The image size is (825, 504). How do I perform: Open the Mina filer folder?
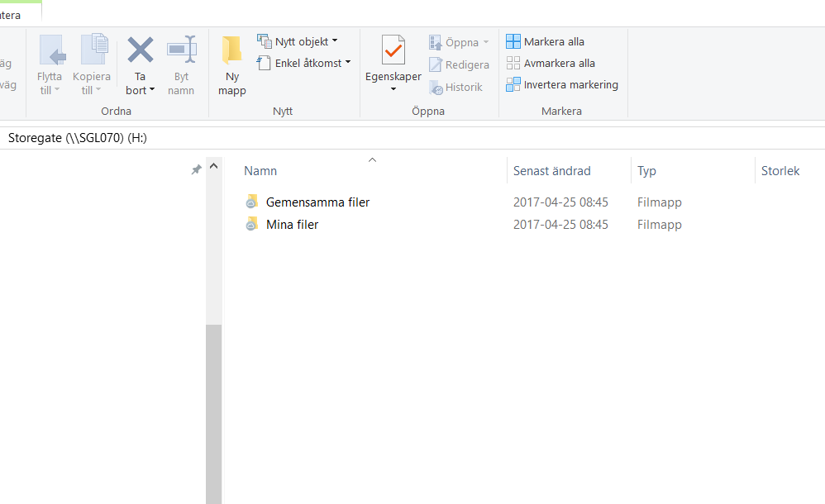292,225
